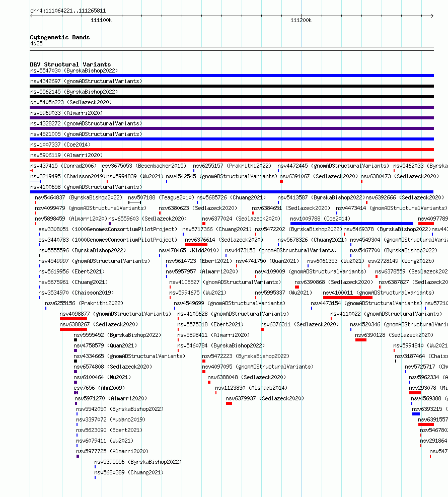Click the chr4:111064221..111265811 region label
The height and width of the screenshot is (497, 448).
68,11
